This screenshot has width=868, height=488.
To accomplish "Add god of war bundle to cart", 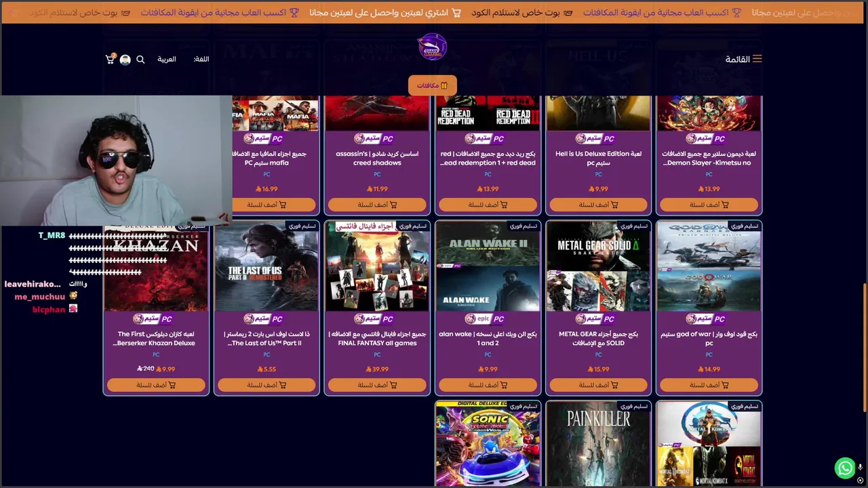I will (x=709, y=385).
